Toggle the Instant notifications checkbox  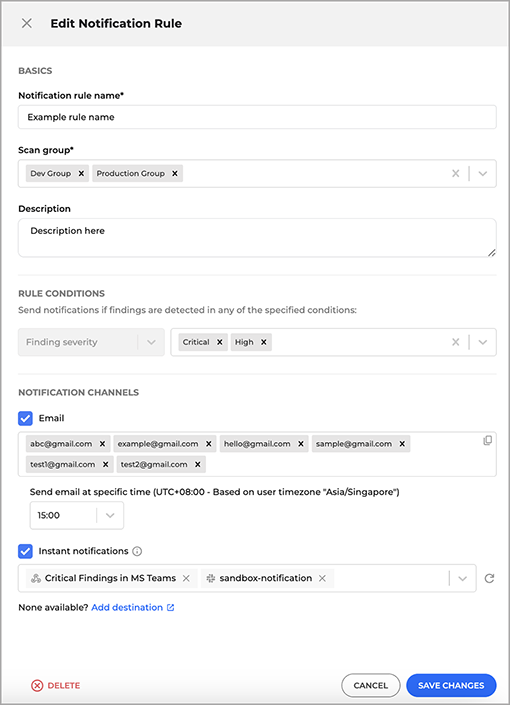[x=26, y=551]
